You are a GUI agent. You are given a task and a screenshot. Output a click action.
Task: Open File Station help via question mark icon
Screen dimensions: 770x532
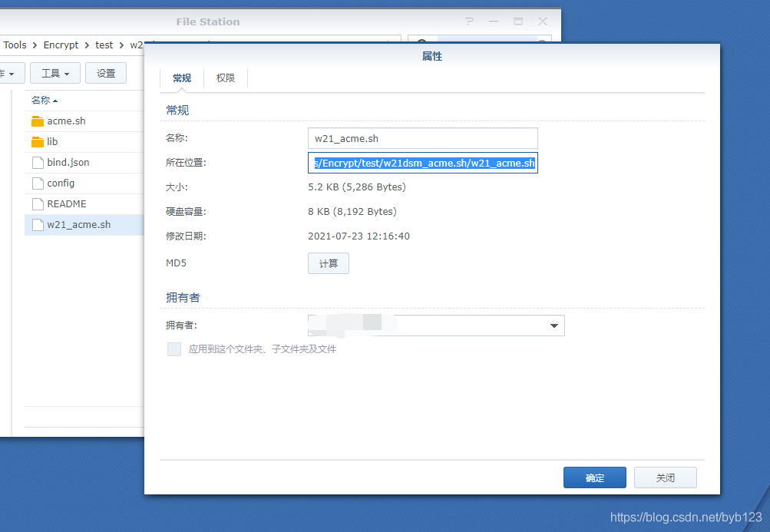[x=468, y=21]
